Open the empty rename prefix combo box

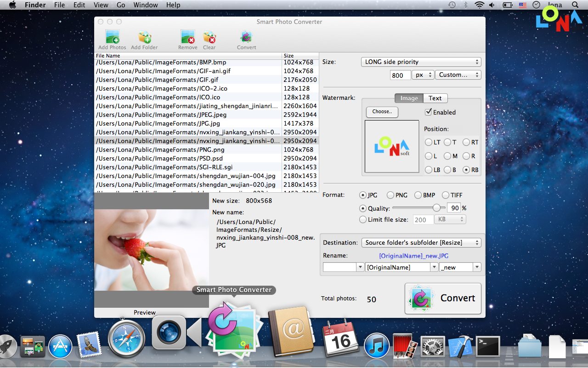click(344, 267)
